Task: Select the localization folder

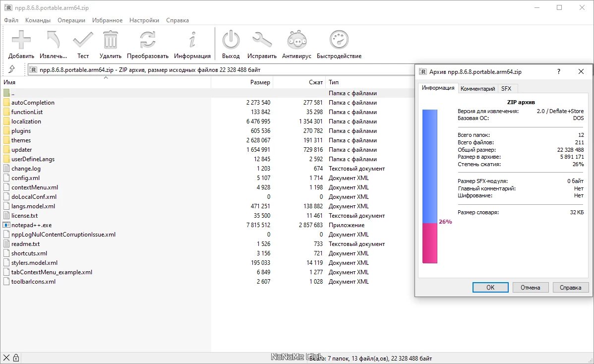Action: tap(26, 121)
